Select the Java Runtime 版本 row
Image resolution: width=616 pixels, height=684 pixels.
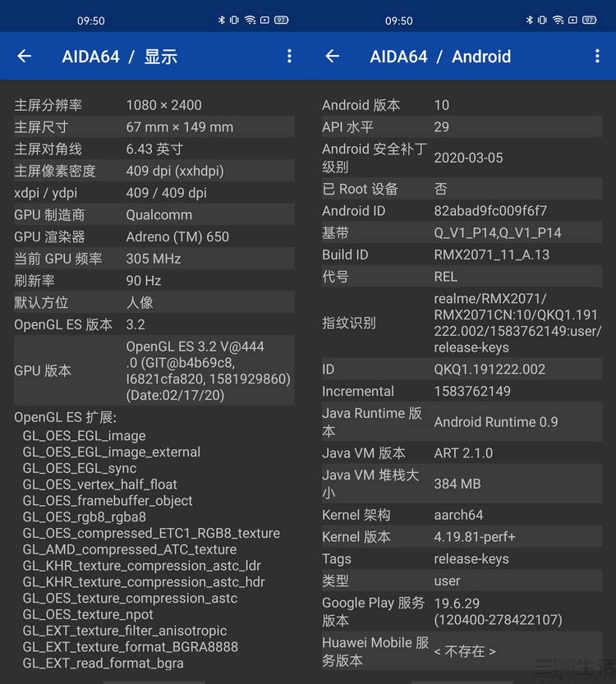tap(462, 422)
